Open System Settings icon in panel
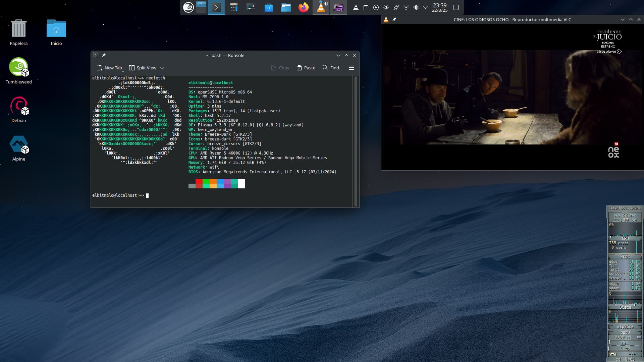This screenshot has height=362, width=644. tap(251, 7)
